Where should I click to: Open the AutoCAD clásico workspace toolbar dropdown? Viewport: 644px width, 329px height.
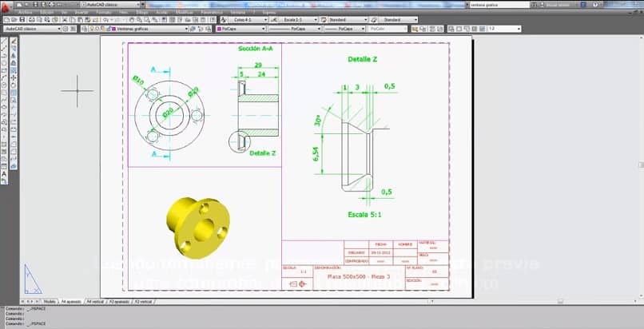coord(32,29)
